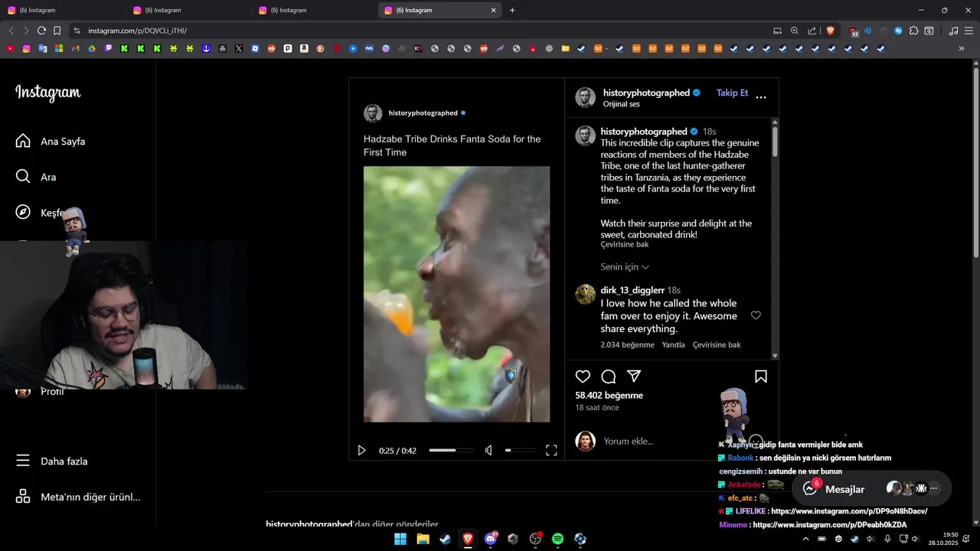Viewport: 980px width, 551px height.
Task: View the 58.402 beğenme likes list
Action: tap(609, 396)
